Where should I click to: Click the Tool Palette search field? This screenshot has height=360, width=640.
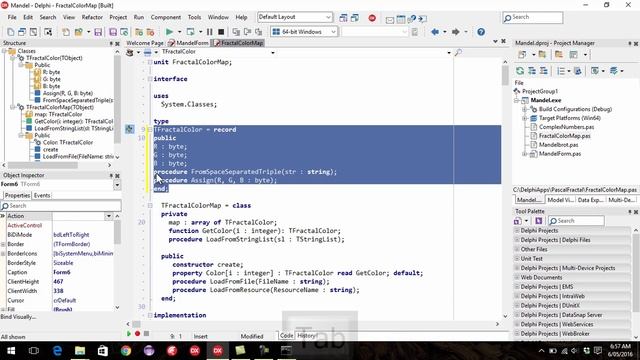pyautogui.click(x=576, y=221)
